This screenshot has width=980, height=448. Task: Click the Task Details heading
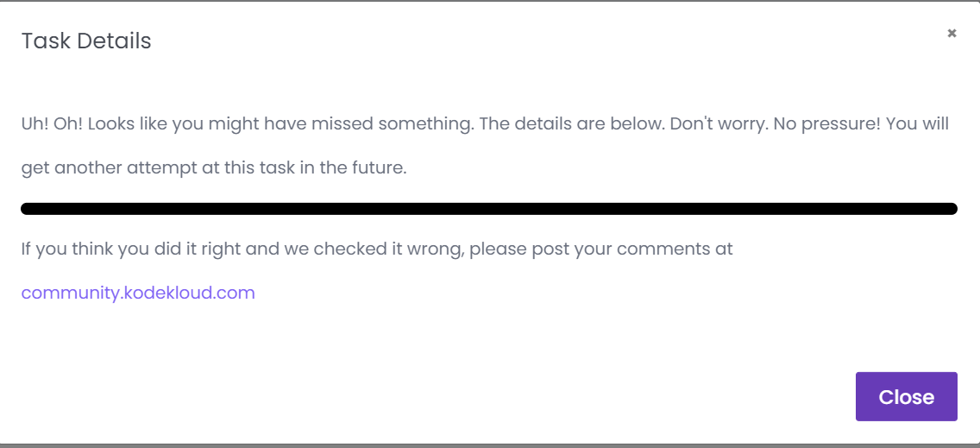coord(86,41)
